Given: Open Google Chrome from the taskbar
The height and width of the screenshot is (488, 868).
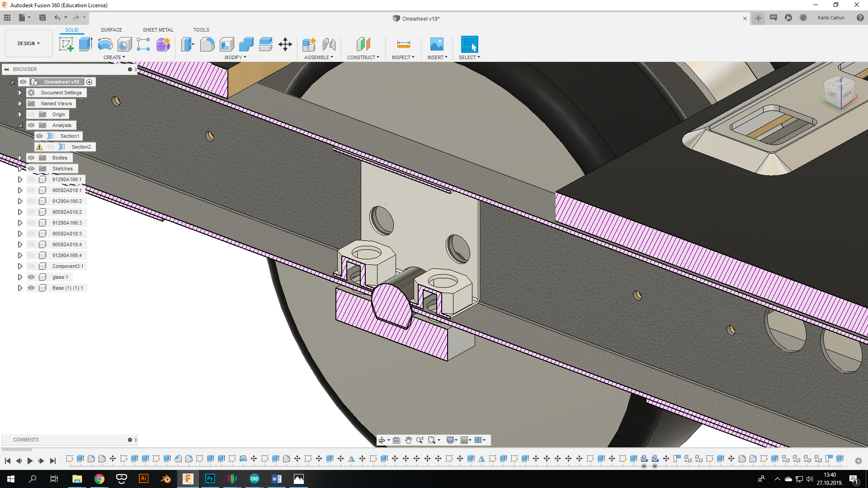Looking at the screenshot, I should [x=99, y=479].
